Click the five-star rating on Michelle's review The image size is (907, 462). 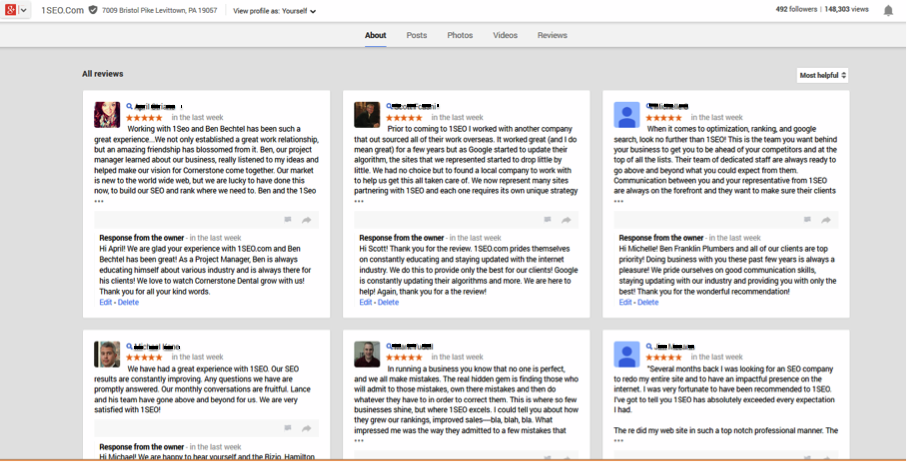coord(663,117)
